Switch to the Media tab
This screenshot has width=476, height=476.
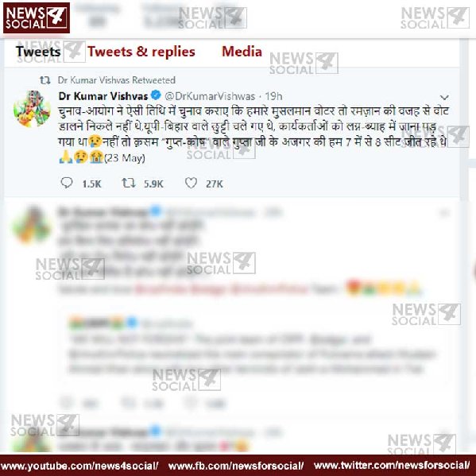coord(242,52)
